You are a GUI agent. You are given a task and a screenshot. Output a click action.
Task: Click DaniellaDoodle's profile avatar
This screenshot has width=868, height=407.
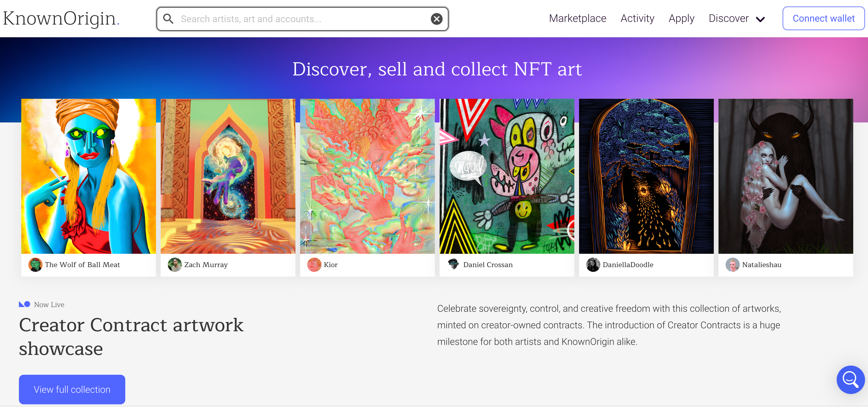(593, 265)
